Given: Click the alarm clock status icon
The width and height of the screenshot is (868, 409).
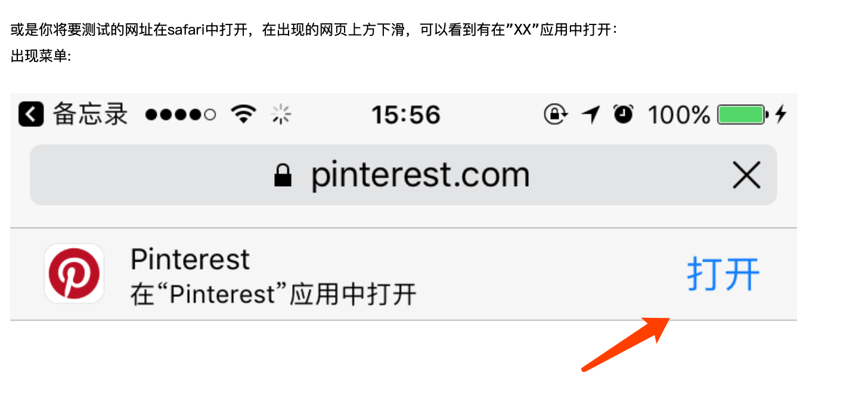Looking at the screenshot, I should [624, 113].
